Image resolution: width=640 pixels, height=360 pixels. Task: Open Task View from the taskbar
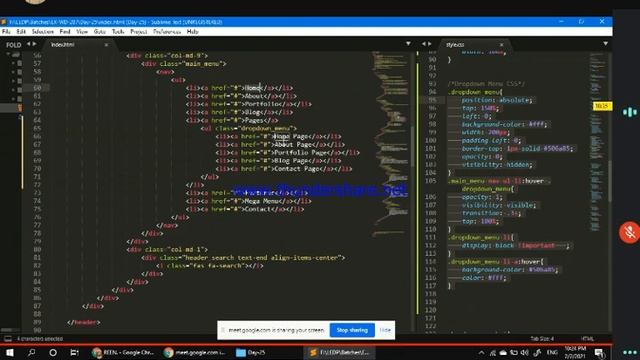pyautogui.click(x=74, y=352)
